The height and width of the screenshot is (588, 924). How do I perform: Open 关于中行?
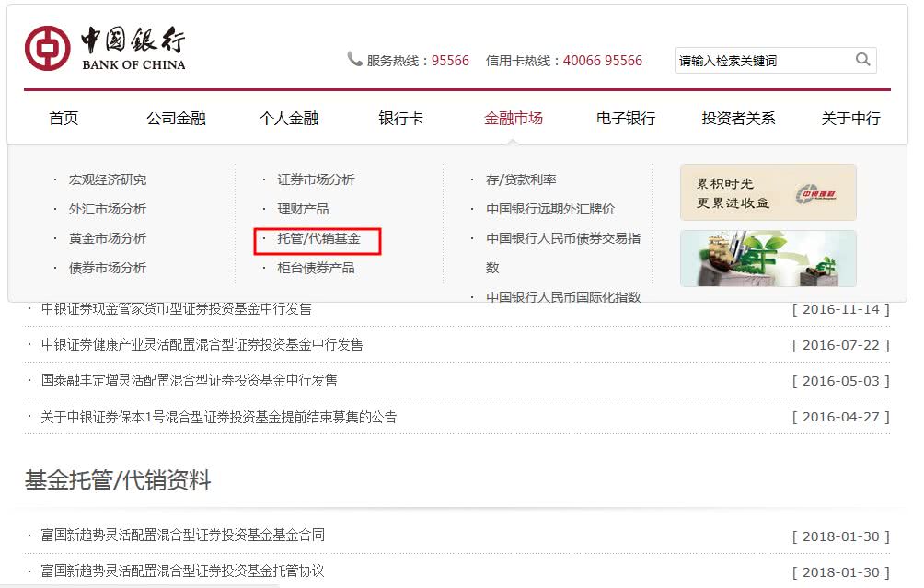click(849, 118)
